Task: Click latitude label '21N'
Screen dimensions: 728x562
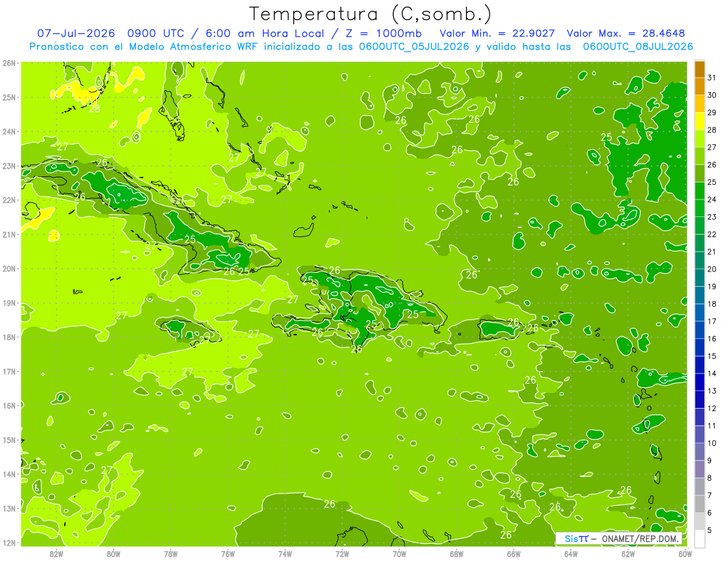Action: click(9, 234)
